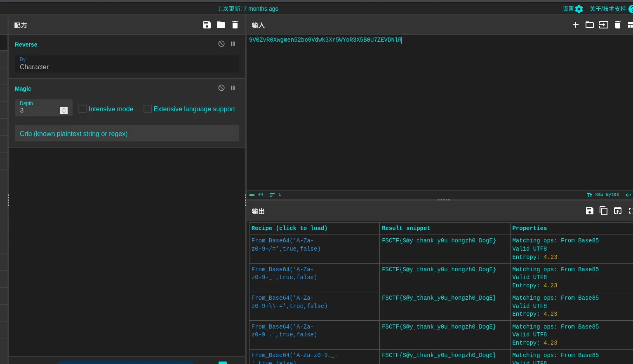
Task: Open the Reverse By Character dropdown
Action: pos(127,64)
